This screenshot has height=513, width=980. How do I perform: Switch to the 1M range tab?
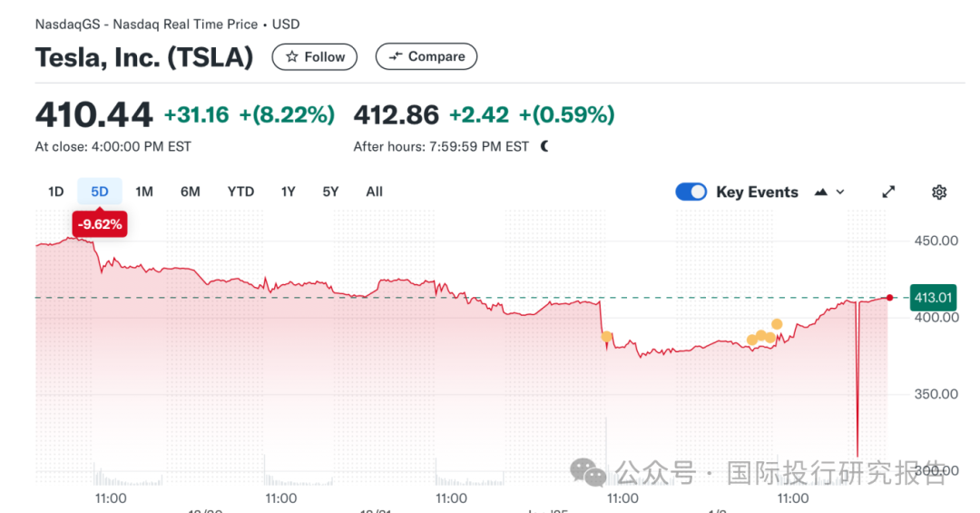point(144,192)
